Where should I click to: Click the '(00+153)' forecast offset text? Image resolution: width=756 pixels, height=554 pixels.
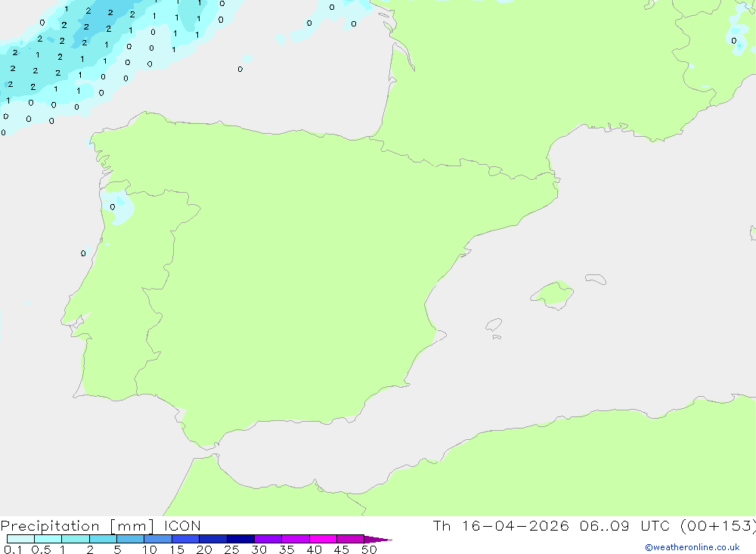(x=717, y=526)
